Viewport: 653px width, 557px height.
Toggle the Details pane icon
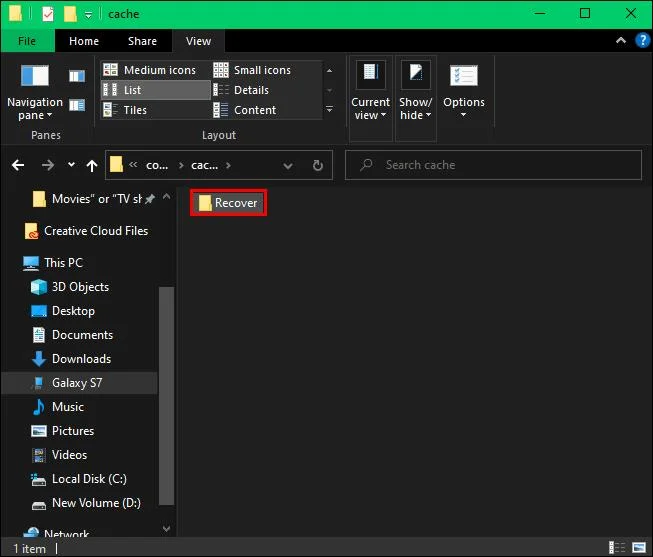[77, 105]
